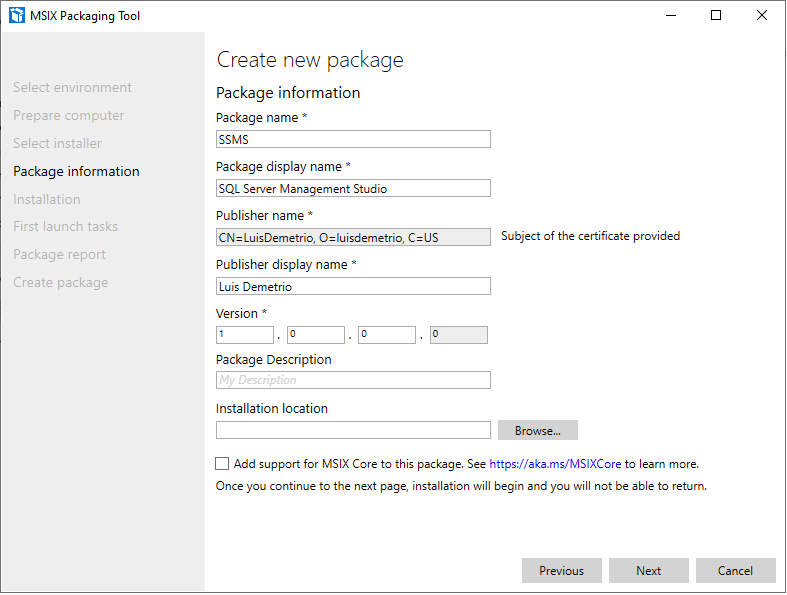Click the 'Package information' section heading

point(288,93)
